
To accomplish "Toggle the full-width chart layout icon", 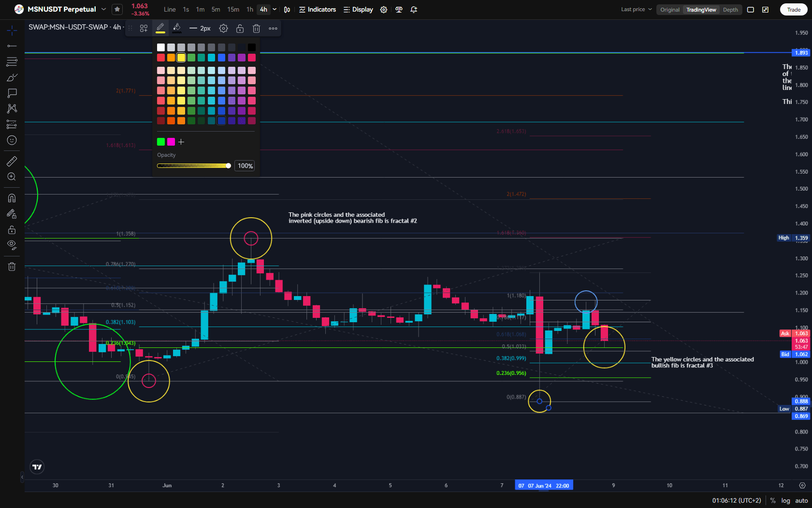I will click(x=751, y=10).
